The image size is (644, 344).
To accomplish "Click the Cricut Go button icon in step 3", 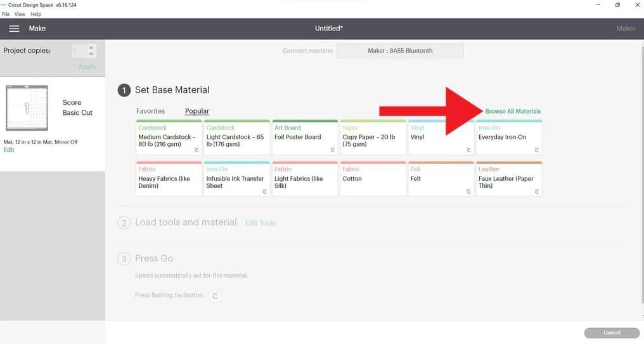I will [215, 295].
